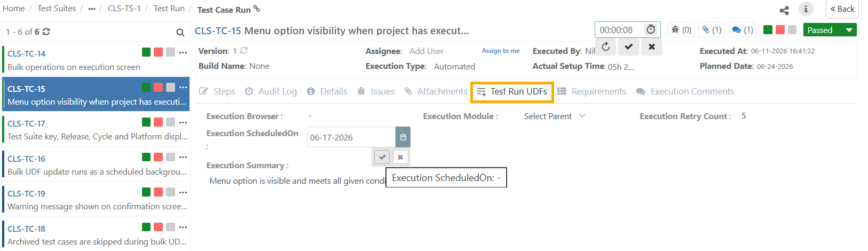Save the scheduled date with the checkmark
This screenshot has height=251, width=868.
tap(382, 157)
